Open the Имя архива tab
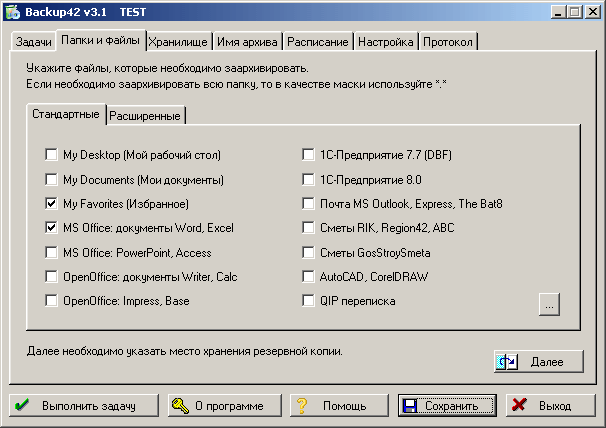Viewport: 606px width, 428px height. click(247, 42)
